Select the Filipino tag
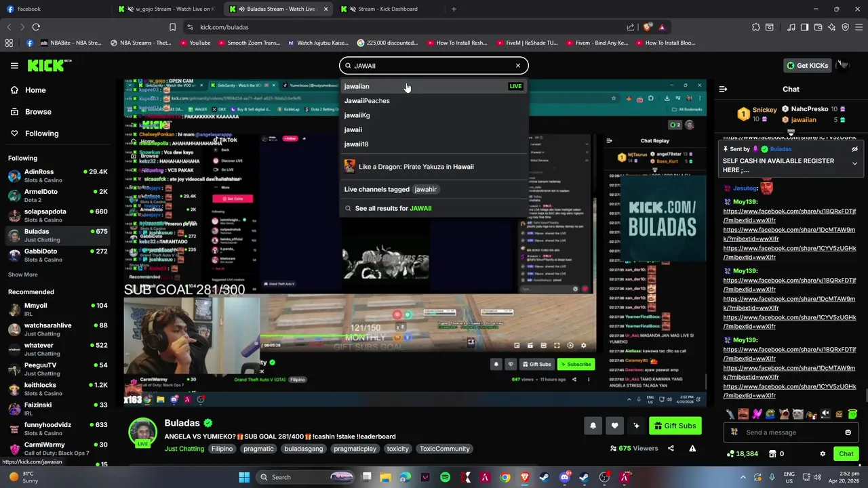The height and width of the screenshot is (488, 868). pyautogui.click(x=222, y=449)
